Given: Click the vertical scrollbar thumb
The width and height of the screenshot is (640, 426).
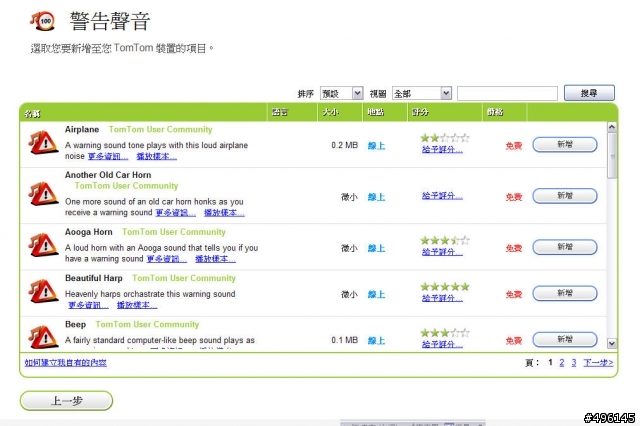Looking at the screenshot, I should tap(611, 155).
